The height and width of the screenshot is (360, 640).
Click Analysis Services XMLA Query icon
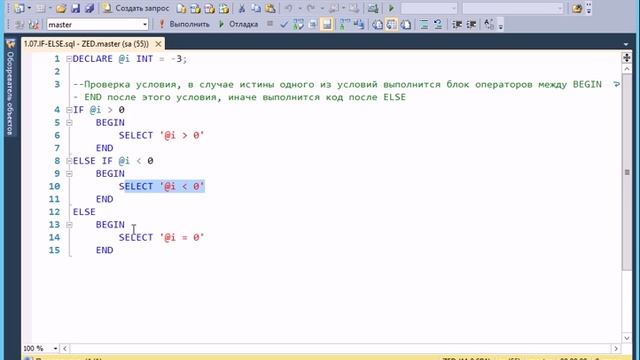click(224, 8)
